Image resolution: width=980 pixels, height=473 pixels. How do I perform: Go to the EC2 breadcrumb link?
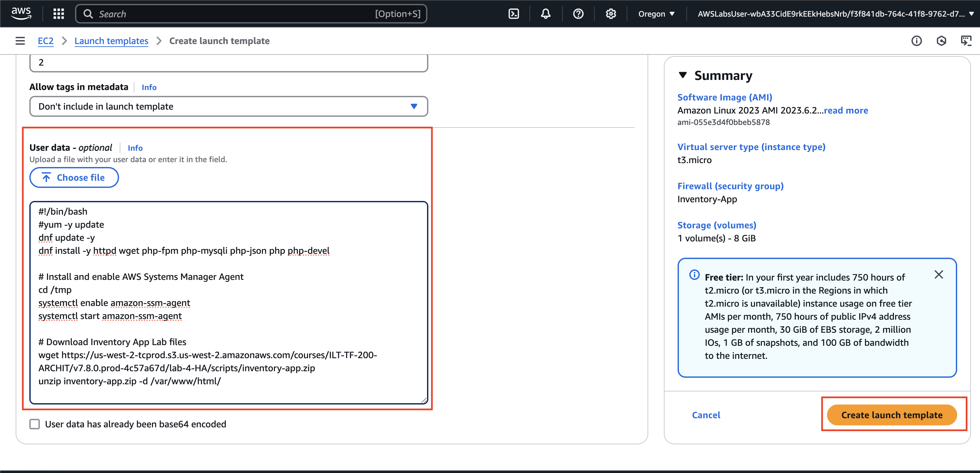45,41
